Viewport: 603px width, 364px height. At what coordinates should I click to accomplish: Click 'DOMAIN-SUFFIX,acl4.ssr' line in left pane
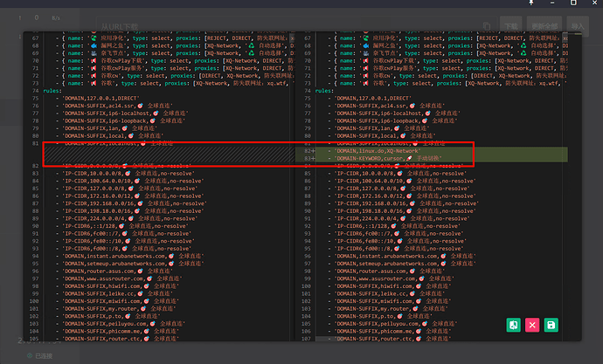[117, 106]
